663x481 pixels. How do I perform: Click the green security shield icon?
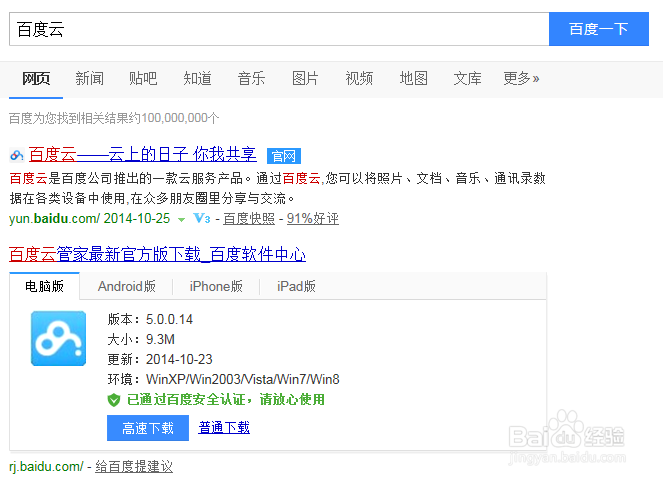(x=114, y=400)
